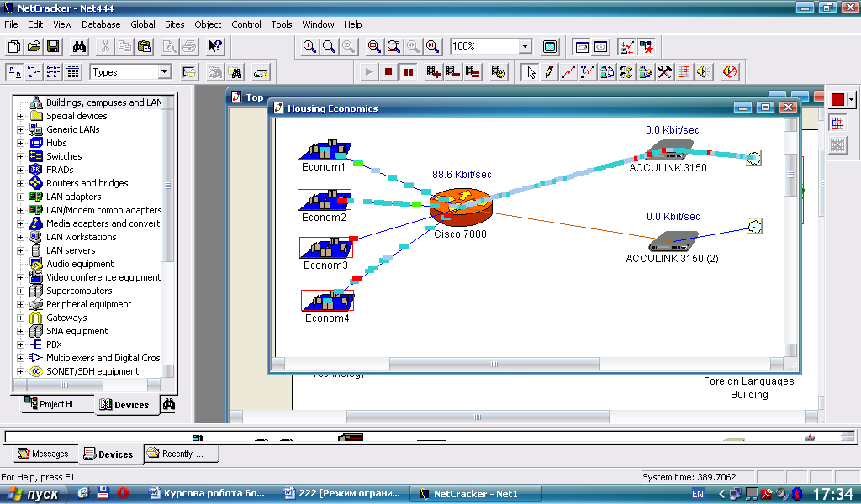The width and height of the screenshot is (861, 504).
Task: Pause the animation with the pause button
Action: point(409,72)
